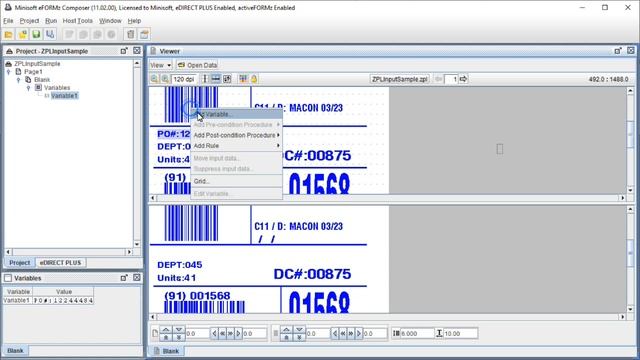
Task: Click the first page-offset move left arrow
Action: (215, 334)
